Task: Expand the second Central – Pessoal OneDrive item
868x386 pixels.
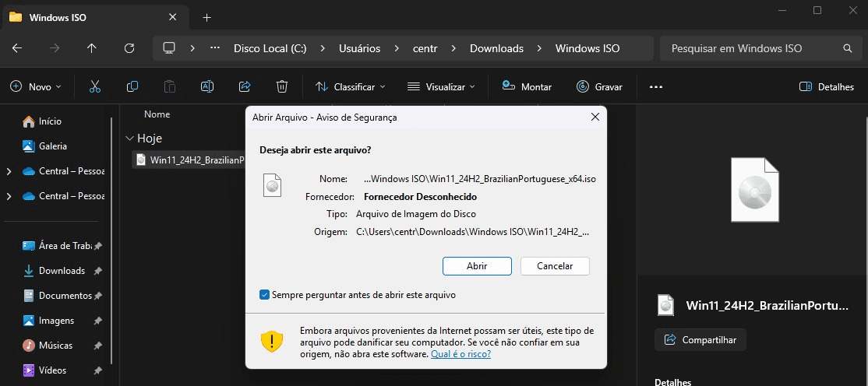Action: tap(9, 196)
